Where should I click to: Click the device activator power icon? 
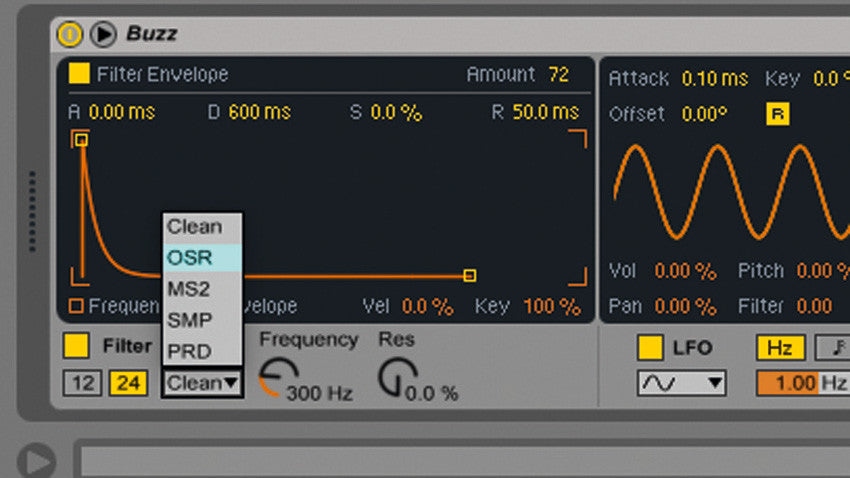pos(70,34)
